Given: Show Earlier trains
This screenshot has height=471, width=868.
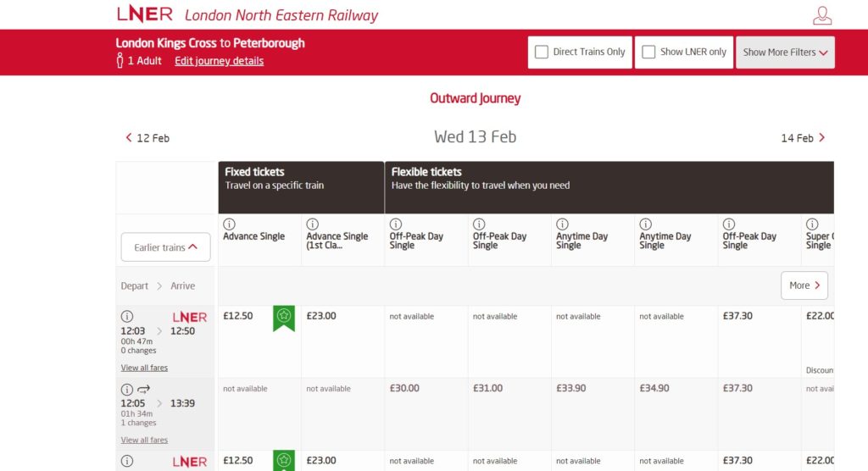Looking at the screenshot, I should click(x=165, y=247).
